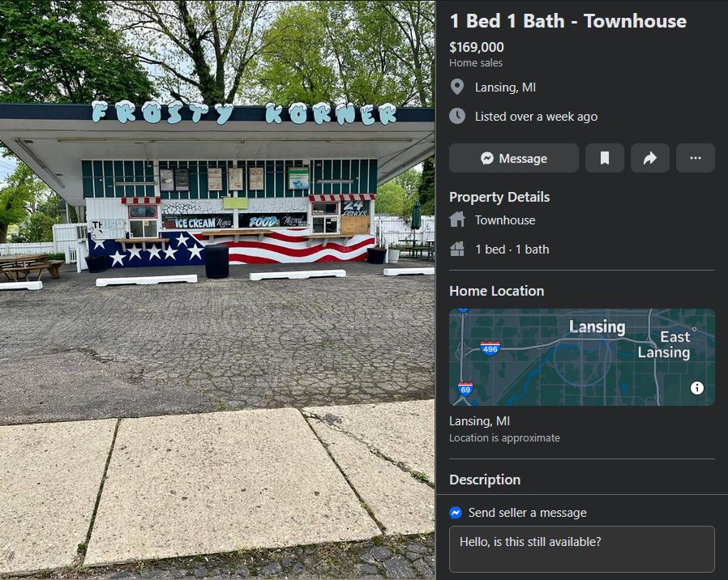Click the "East Lansing" label on map
728x580 pixels.
click(x=665, y=344)
